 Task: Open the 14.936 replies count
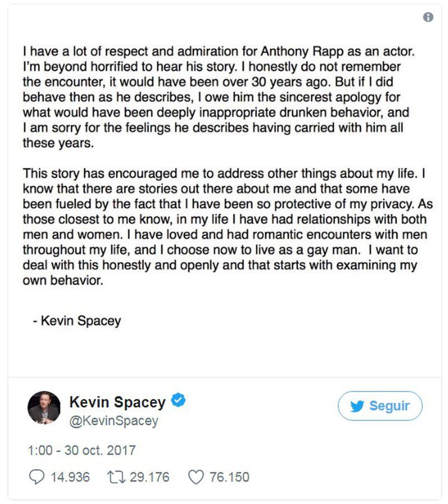(70, 477)
